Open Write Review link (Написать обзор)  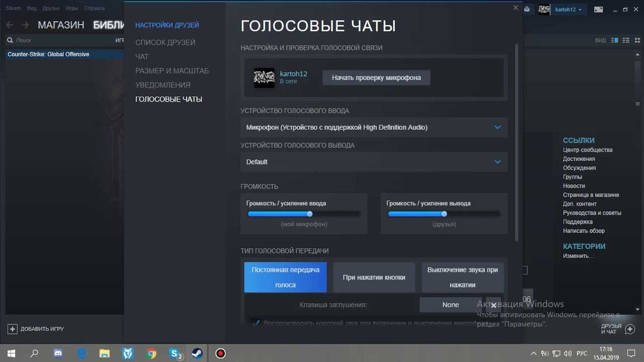click(x=584, y=231)
